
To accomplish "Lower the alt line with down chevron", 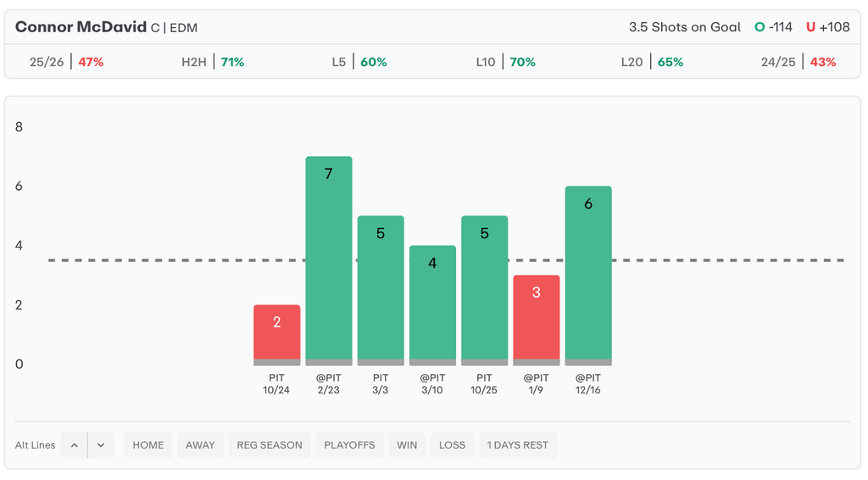I will point(101,445).
